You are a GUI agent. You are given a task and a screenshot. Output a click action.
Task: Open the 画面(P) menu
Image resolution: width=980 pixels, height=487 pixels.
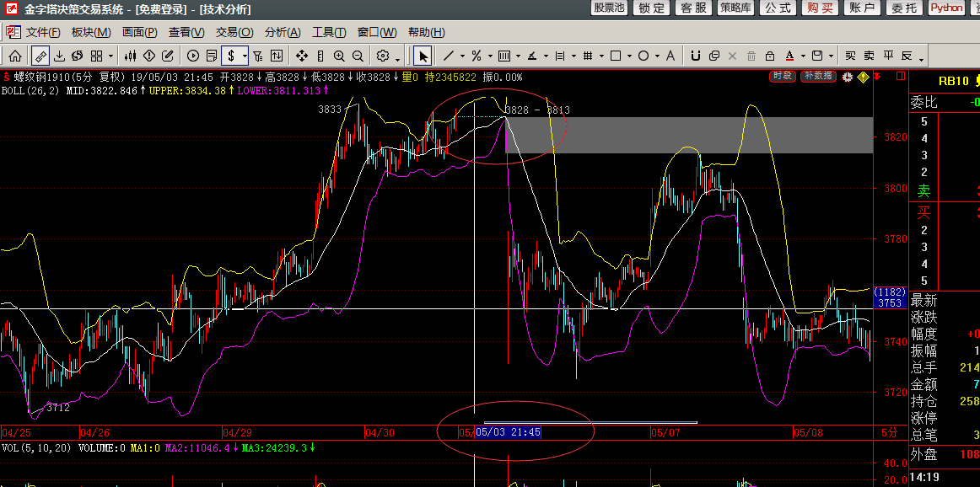[x=139, y=33]
